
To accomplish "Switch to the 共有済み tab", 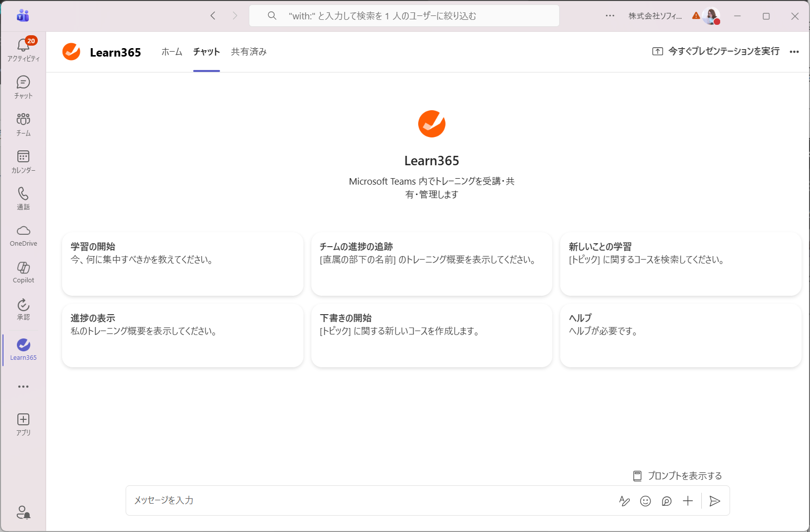I will pos(249,52).
